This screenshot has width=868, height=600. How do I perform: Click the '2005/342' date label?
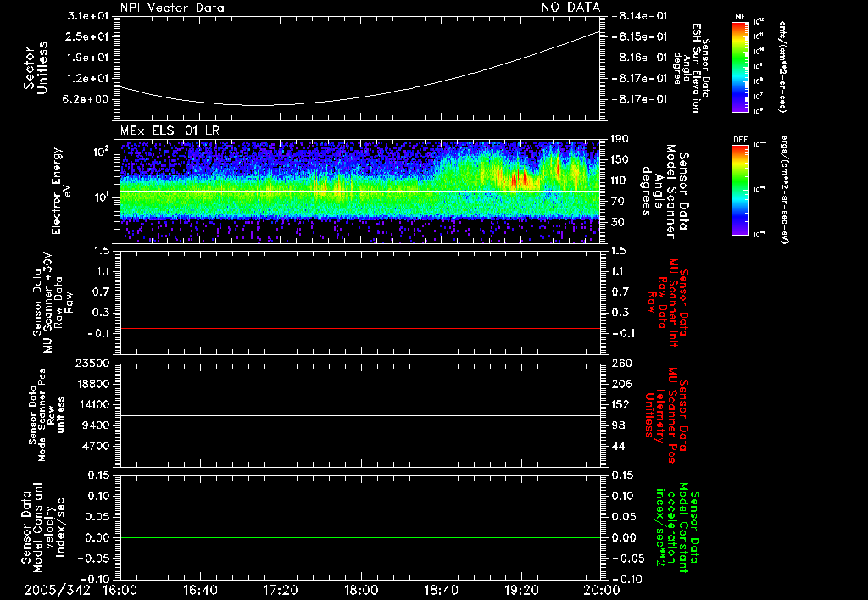57,590
